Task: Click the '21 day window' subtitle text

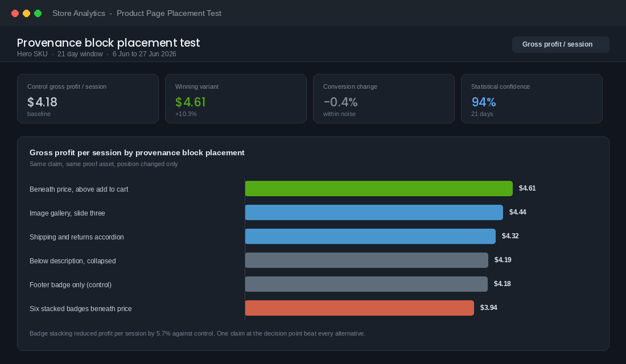Action: 80,54
